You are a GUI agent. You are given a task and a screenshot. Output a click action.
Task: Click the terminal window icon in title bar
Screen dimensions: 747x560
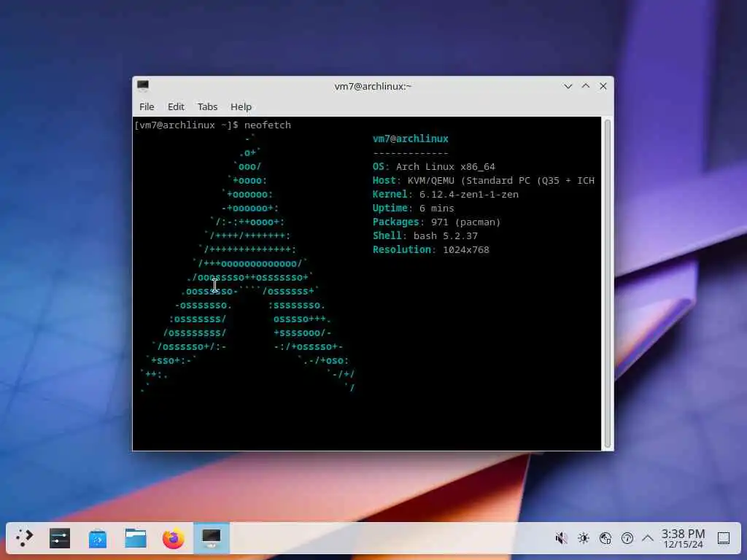coord(143,85)
